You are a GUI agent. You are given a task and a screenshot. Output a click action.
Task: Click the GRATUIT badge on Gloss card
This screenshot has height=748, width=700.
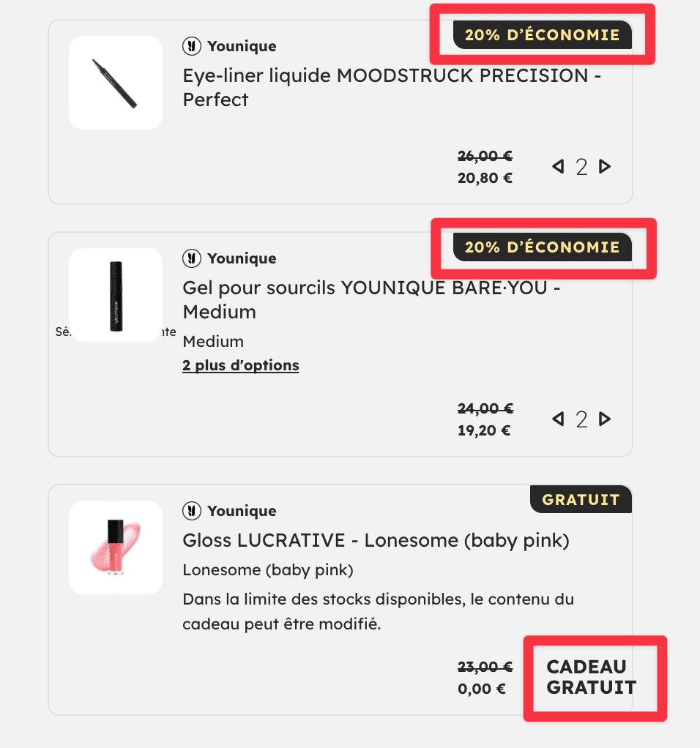(x=580, y=500)
